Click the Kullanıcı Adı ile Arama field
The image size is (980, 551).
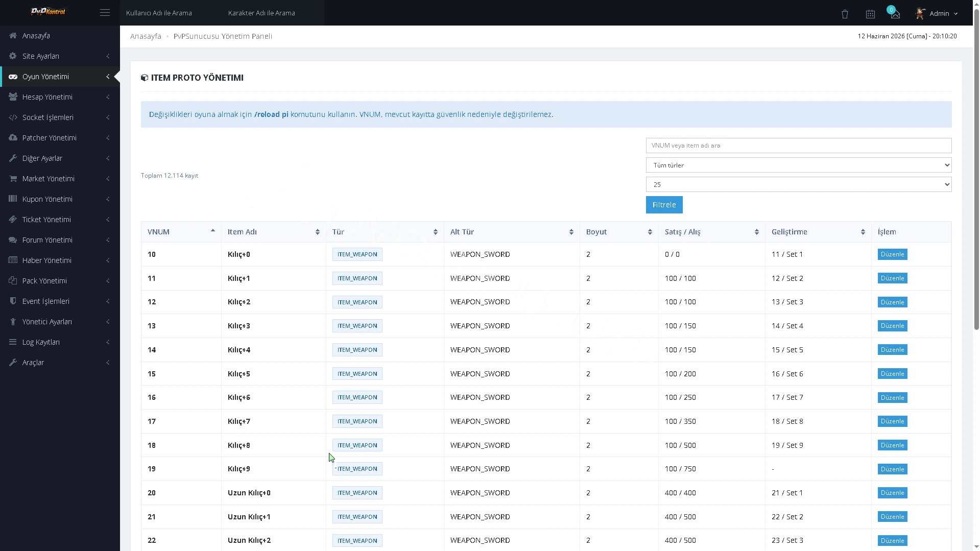[171, 13]
